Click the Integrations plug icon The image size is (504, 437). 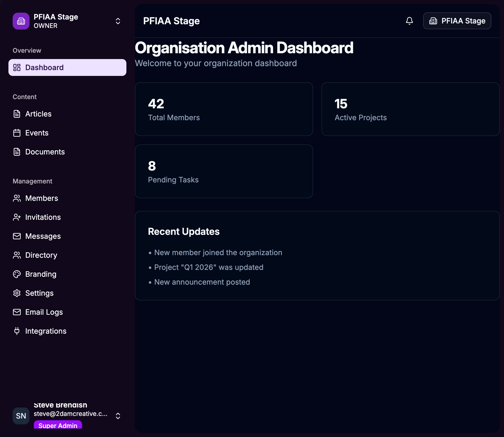click(x=17, y=331)
